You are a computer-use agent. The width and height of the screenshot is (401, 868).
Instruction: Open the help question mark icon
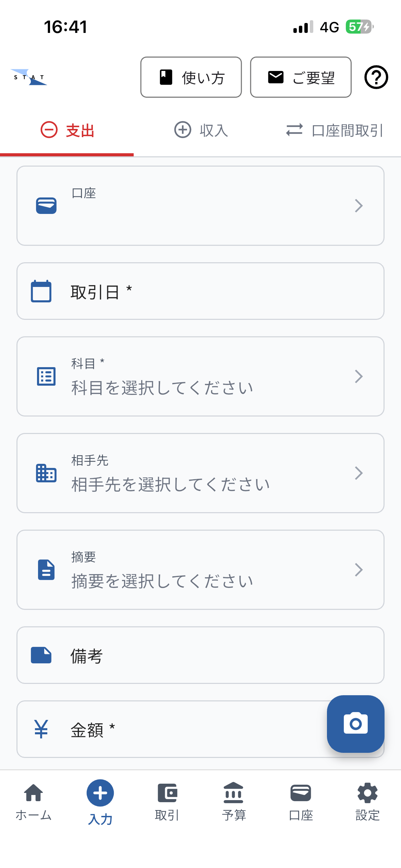376,77
